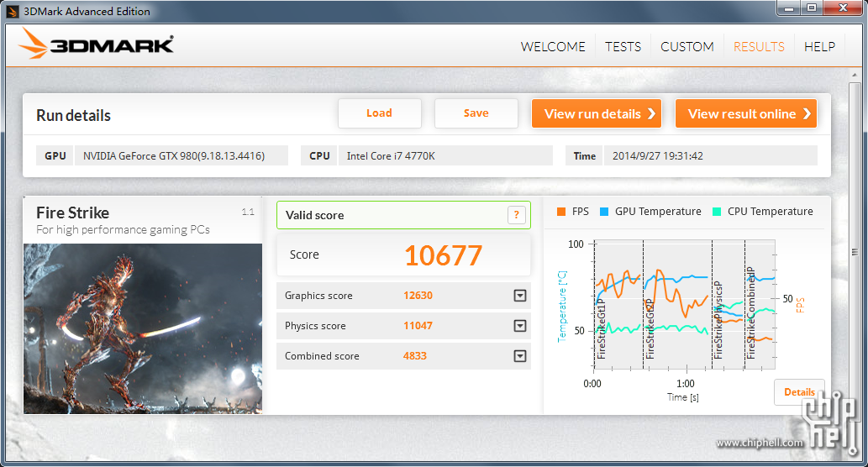Click the Physics score value 11047
Image resolution: width=868 pixels, height=467 pixels.
pyautogui.click(x=418, y=326)
